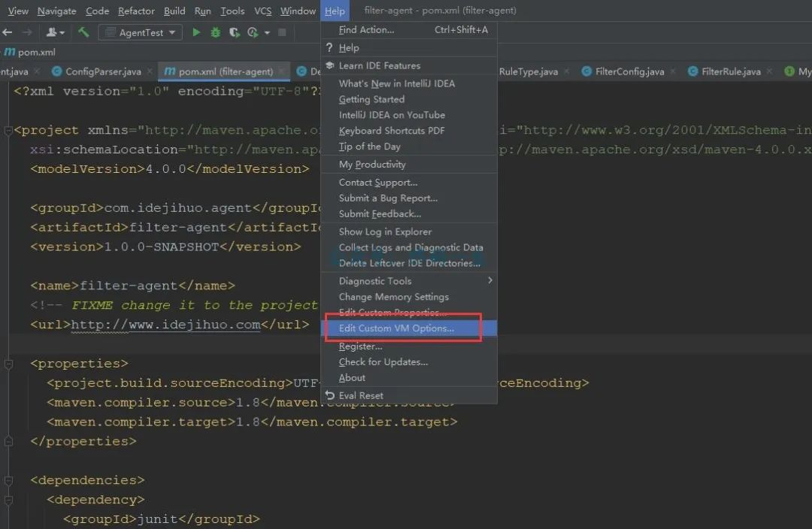Click the Back navigation arrow in toolbar
This screenshot has width=812, height=529.
click(8, 32)
